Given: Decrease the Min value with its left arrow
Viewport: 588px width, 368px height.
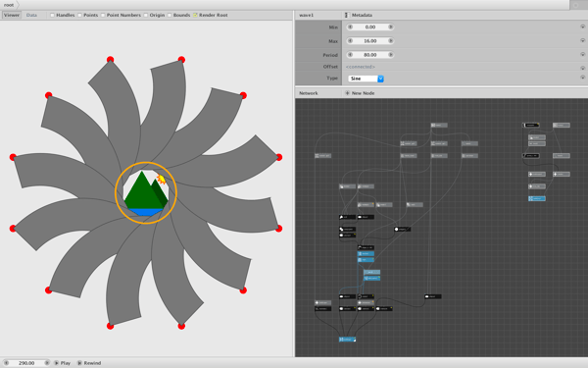Looking at the screenshot, I should coord(350,27).
